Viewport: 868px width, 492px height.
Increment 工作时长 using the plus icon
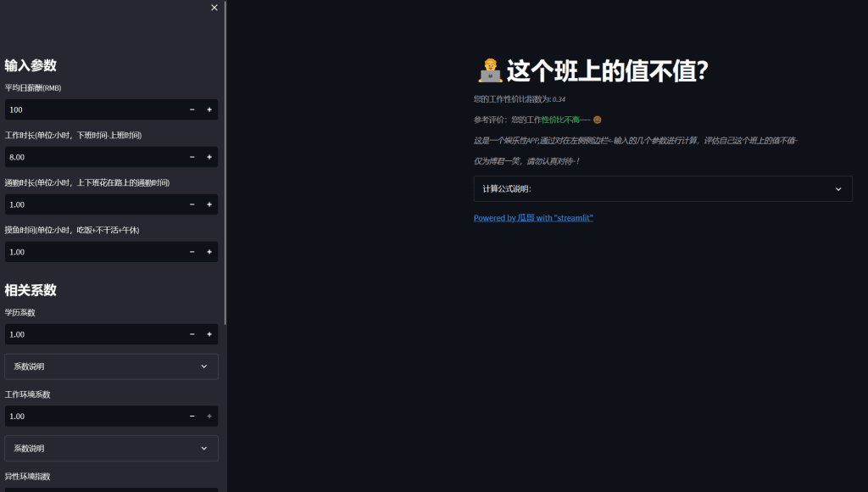[x=209, y=157]
